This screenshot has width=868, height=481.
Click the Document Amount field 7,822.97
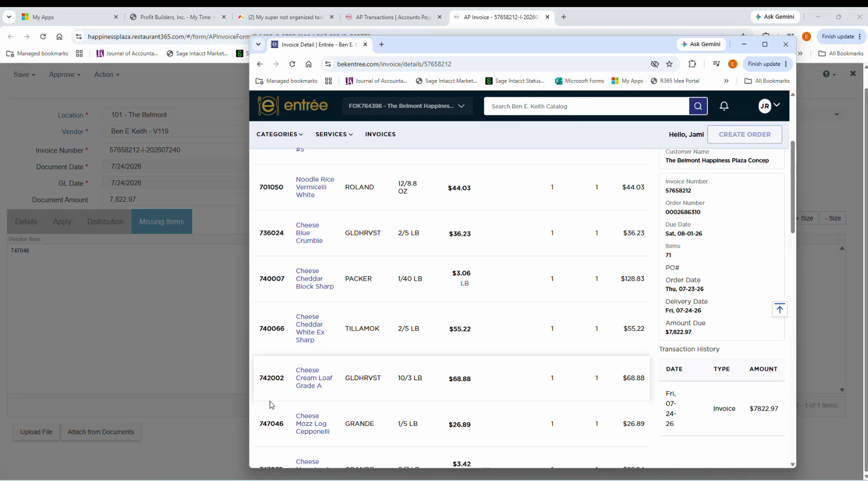pos(177,200)
